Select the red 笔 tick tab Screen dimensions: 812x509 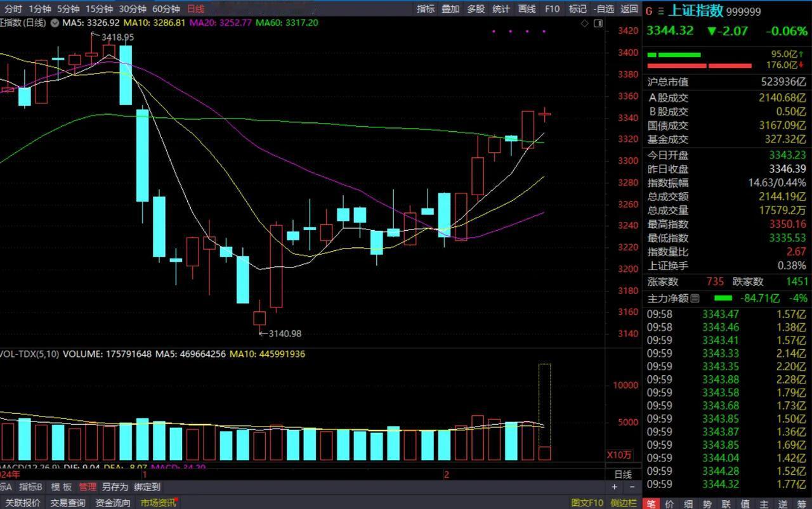[651, 504]
